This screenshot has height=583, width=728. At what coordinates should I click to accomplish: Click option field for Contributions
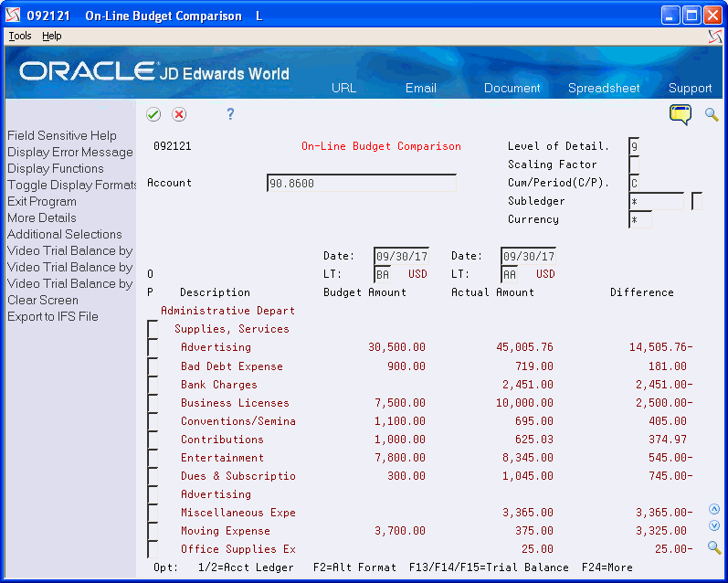[153, 440]
